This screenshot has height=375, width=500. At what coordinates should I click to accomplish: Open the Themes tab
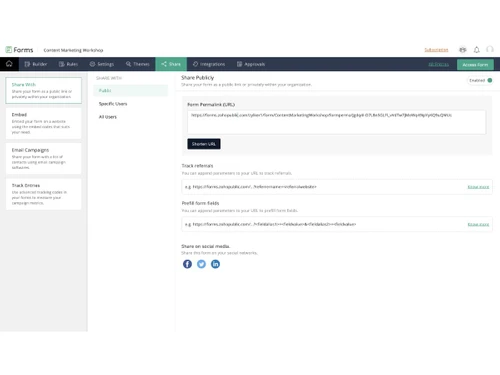click(138, 64)
